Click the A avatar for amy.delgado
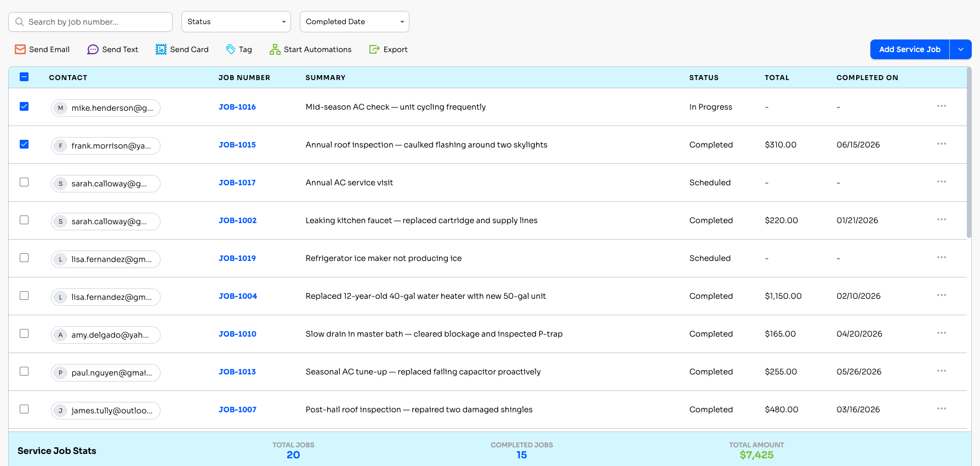 pos(60,335)
